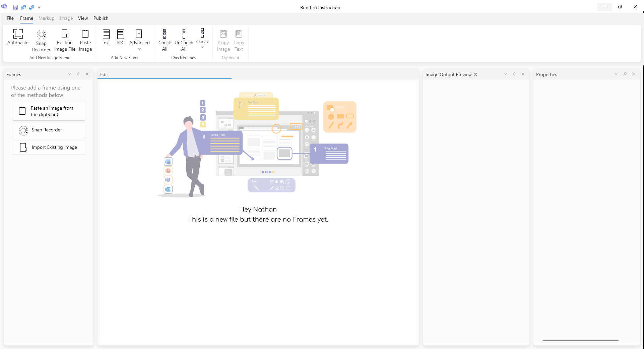Click the Properties panel horizontal scrollbar

point(580,341)
